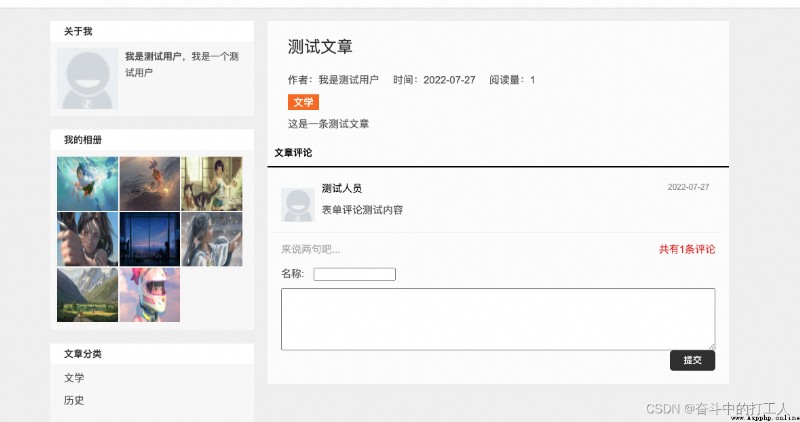This screenshot has width=800, height=422.
Task: Open the dark-haired archer portrait album photo
Action: tap(87, 239)
